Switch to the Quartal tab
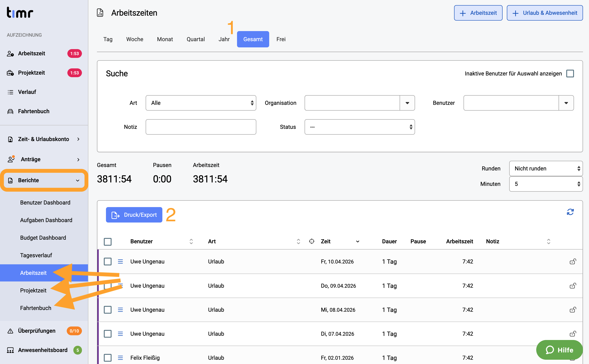 click(x=196, y=39)
